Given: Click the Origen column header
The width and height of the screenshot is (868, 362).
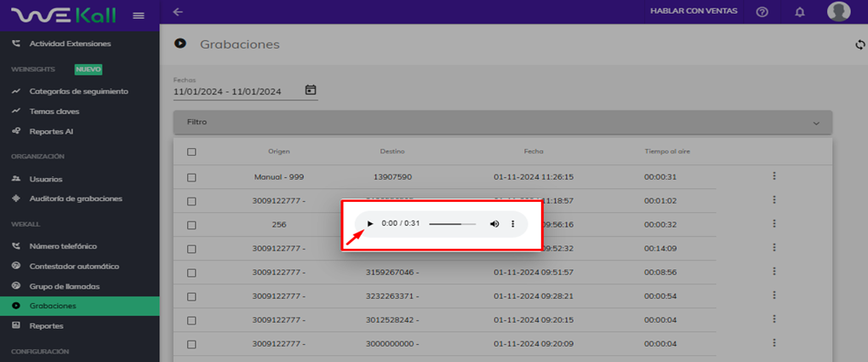Looking at the screenshot, I should tap(279, 152).
